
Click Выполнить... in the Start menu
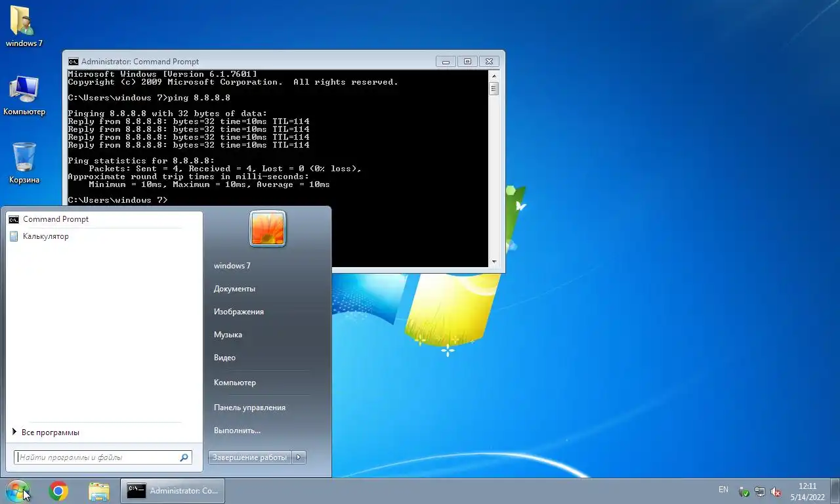click(x=237, y=430)
